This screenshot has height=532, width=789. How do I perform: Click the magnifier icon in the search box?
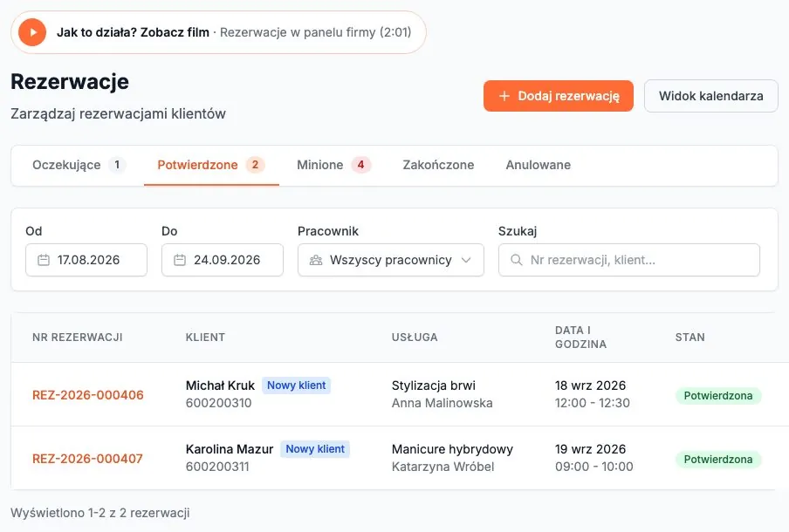pos(517,260)
